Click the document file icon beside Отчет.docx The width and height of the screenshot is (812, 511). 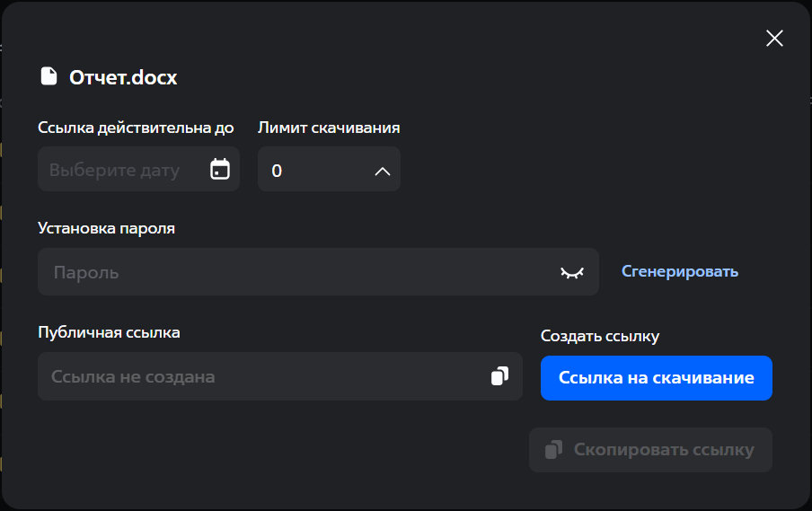click(x=49, y=77)
